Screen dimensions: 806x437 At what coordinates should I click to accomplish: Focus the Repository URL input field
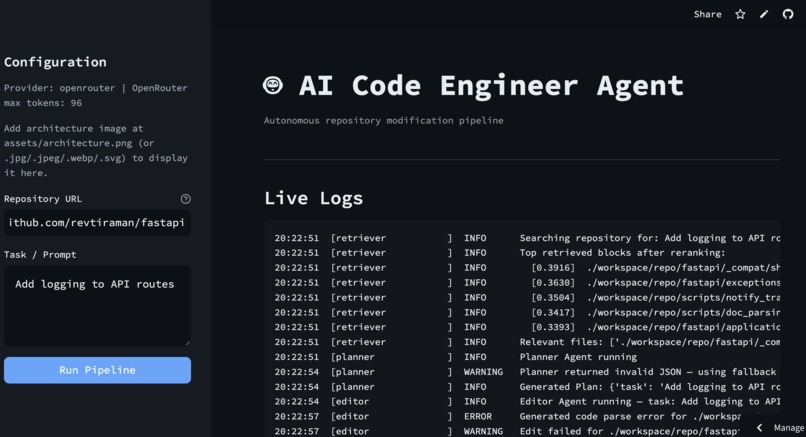pyautogui.click(x=98, y=223)
